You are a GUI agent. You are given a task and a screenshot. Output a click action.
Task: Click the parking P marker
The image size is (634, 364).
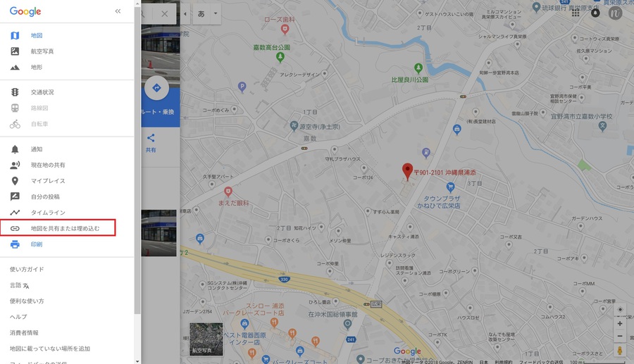(x=242, y=87)
